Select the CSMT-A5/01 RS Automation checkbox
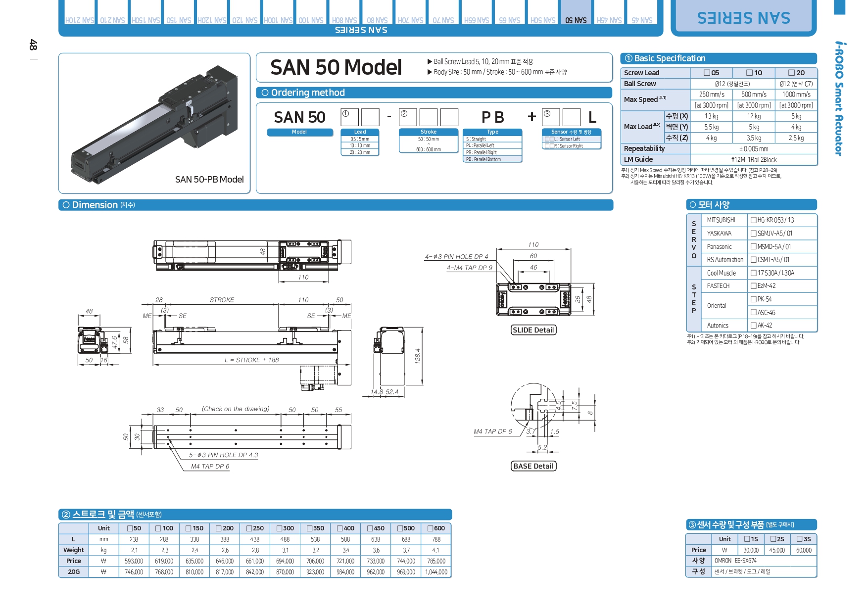 [753, 260]
